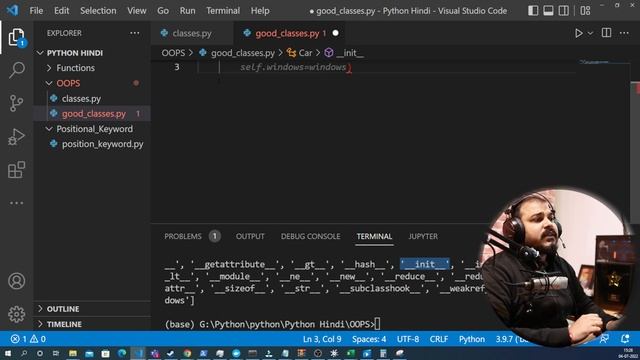Toggle the bottom panel layout icon
This screenshot has width=640, height=360.
click(548, 11)
